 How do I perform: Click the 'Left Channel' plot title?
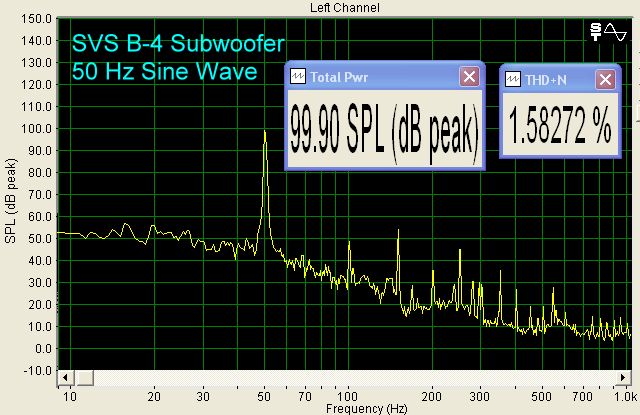pos(344,8)
